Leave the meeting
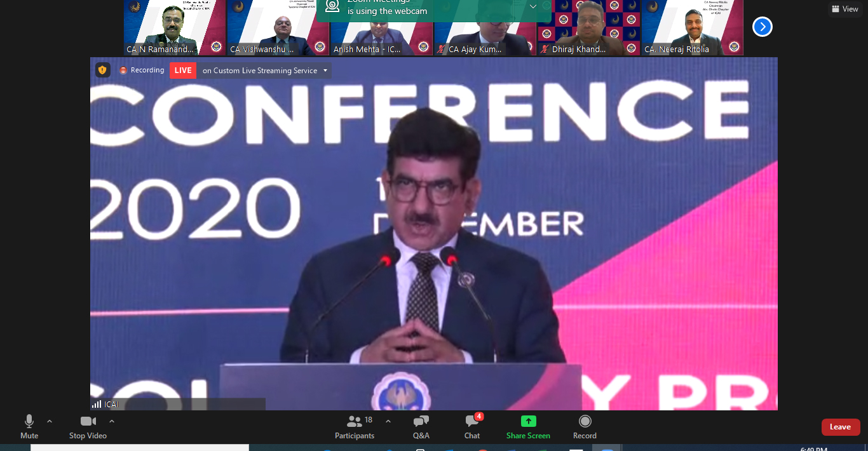The width and height of the screenshot is (868, 451). coord(840,427)
